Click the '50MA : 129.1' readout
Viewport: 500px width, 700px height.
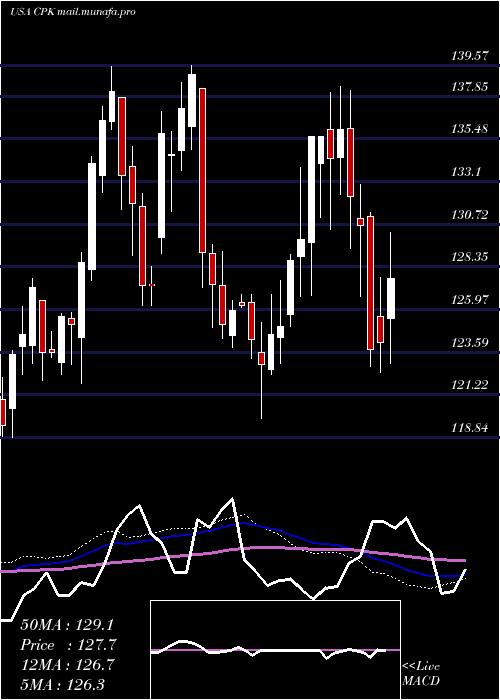[67, 625]
